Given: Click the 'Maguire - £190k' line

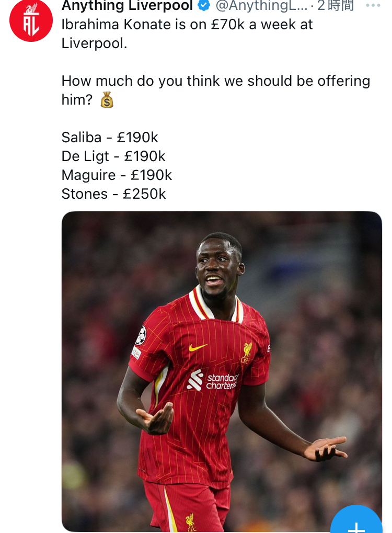Looking at the screenshot, I should 117,175.
